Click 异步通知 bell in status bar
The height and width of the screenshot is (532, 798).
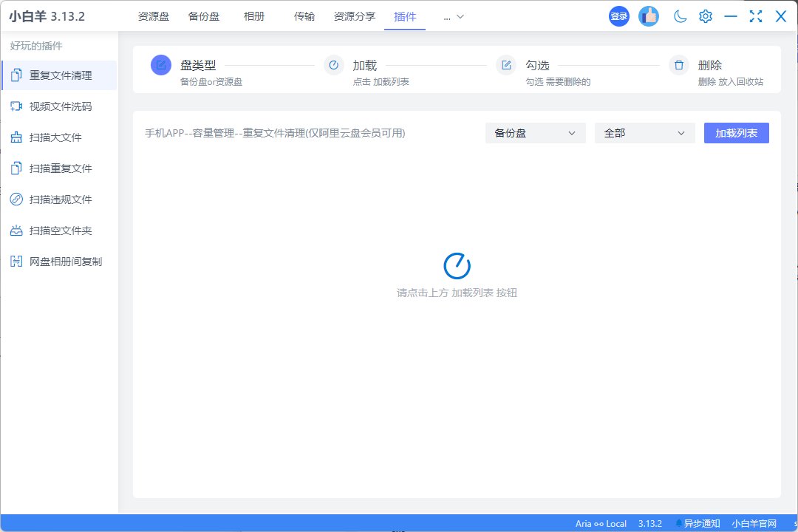click(x=698, y=523)
